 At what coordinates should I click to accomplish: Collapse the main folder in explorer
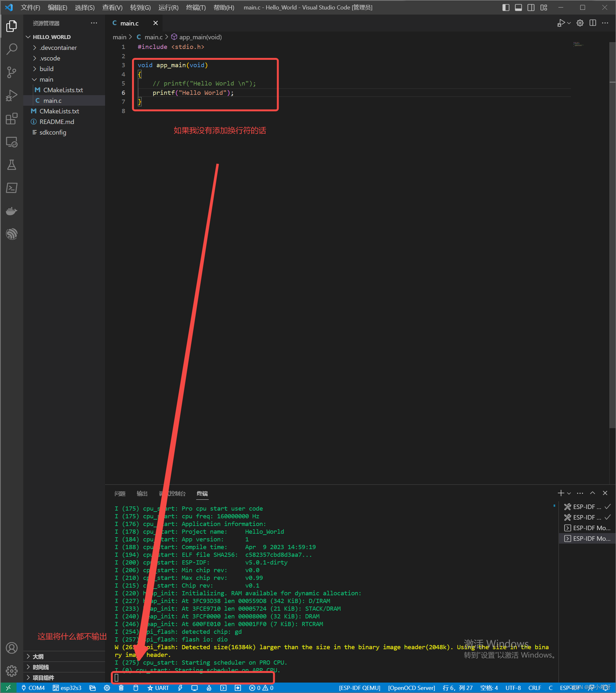46,79
